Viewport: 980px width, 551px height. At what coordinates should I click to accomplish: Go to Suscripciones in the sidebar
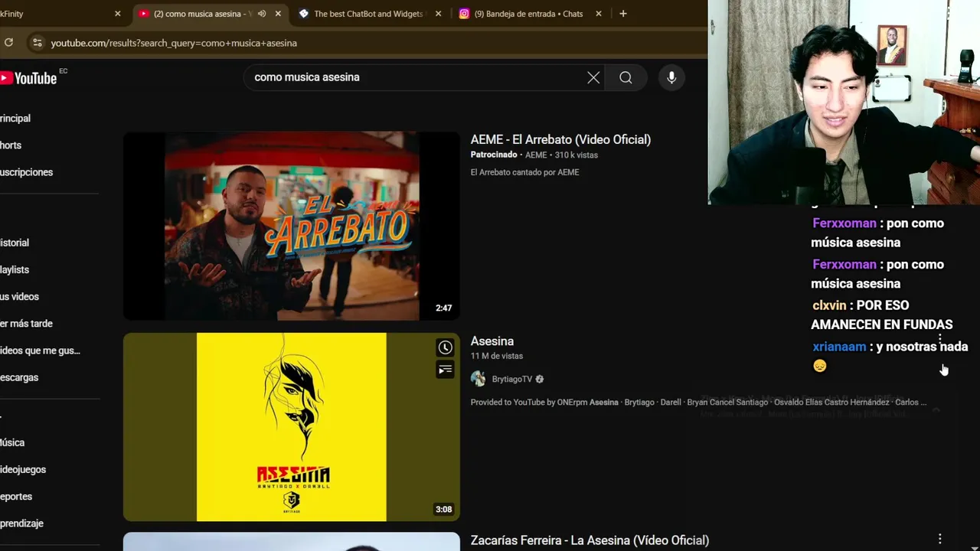27,172
